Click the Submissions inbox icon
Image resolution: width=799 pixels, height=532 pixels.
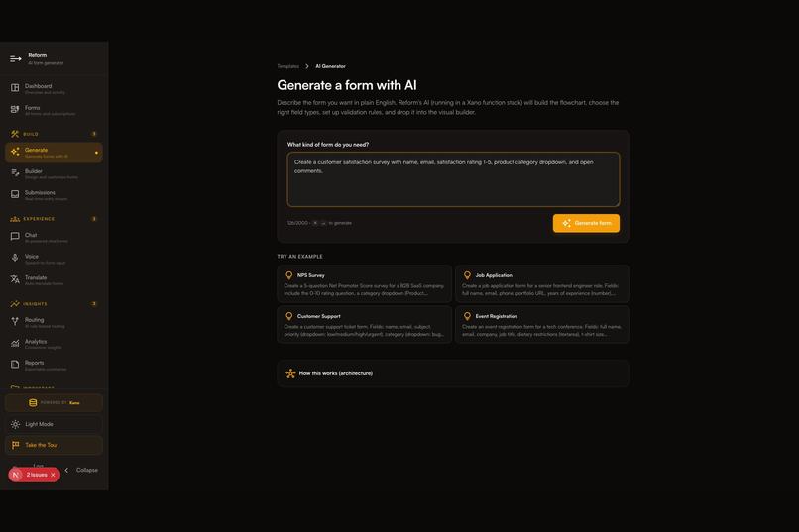[15, 194]
